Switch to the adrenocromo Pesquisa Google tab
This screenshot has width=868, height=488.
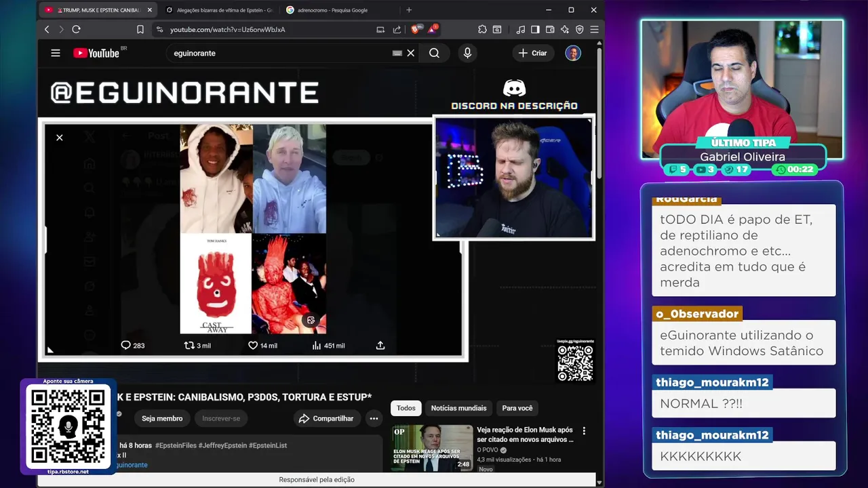[x=333, y=10]
